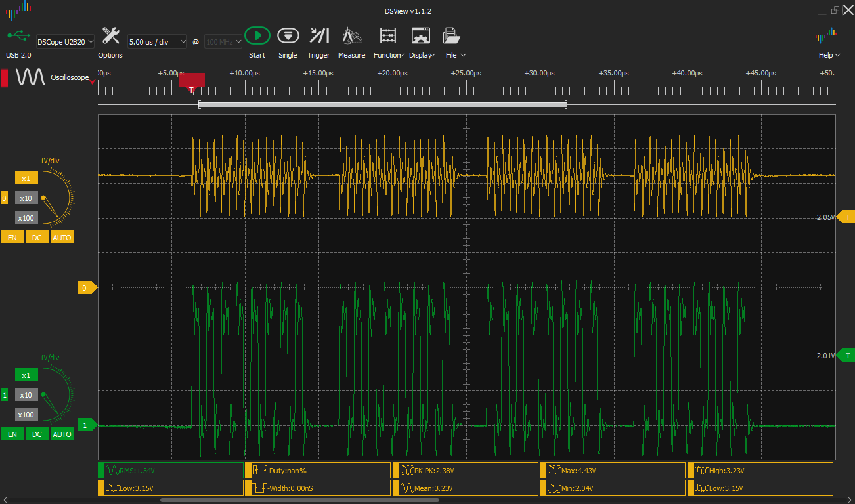
Task: Click the Single capture icon
Action: (288, 35)
